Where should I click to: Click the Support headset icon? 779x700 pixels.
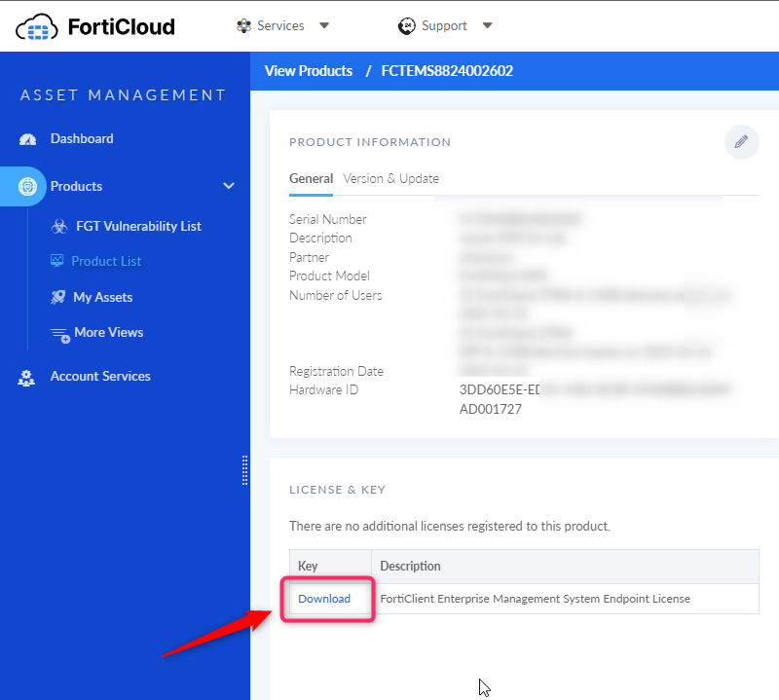(x=408, y=26)
